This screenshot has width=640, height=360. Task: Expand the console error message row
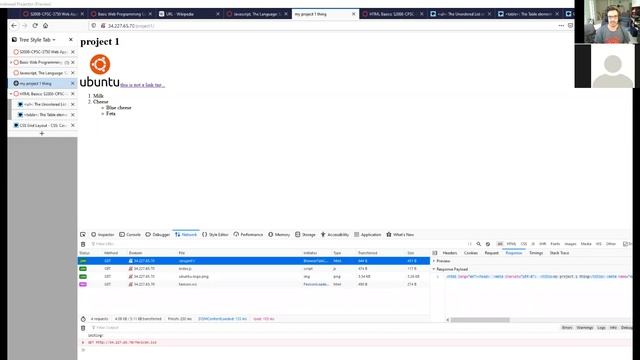pyautogui.click(x=83, y=342)
